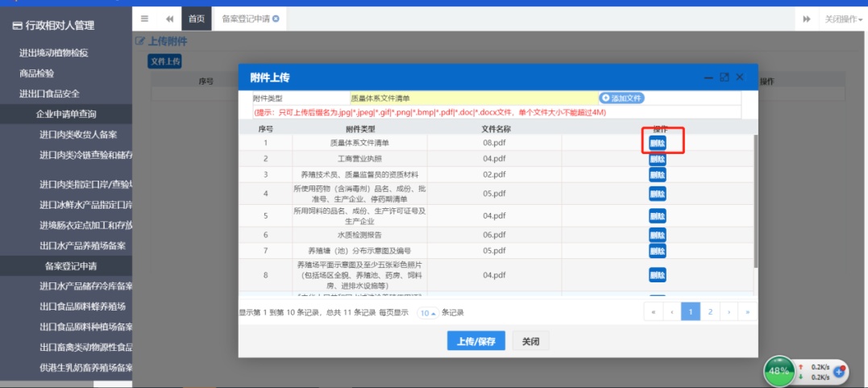Toggle the hamburger sidebar menu icon
Viewport: 868px width, 388px height.
pyautogui.click(x=144, y=19)
